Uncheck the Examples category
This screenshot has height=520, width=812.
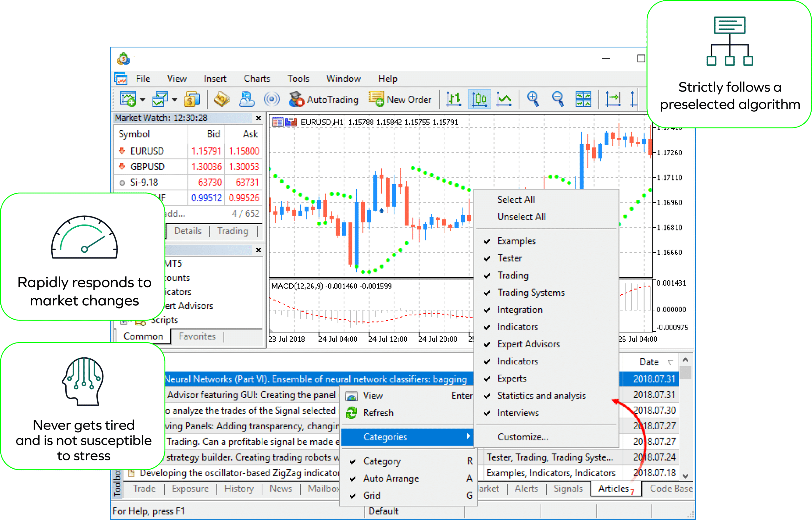point(516,241)
